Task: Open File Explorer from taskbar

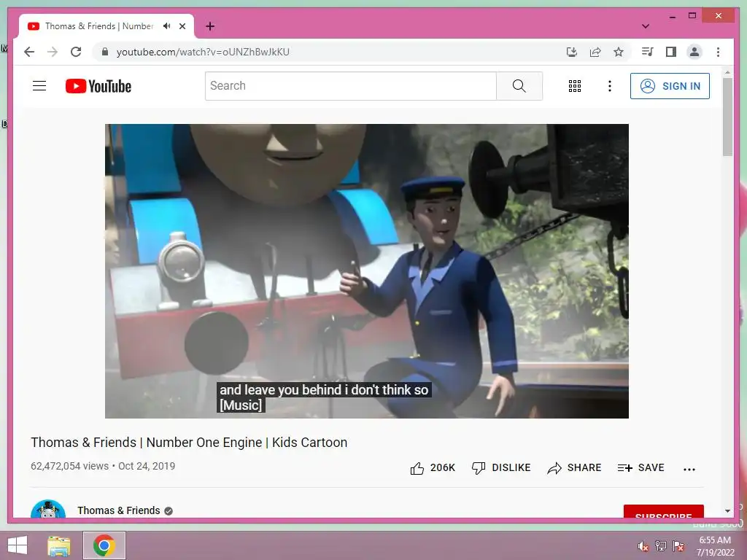Action: (x=59, y=545)
